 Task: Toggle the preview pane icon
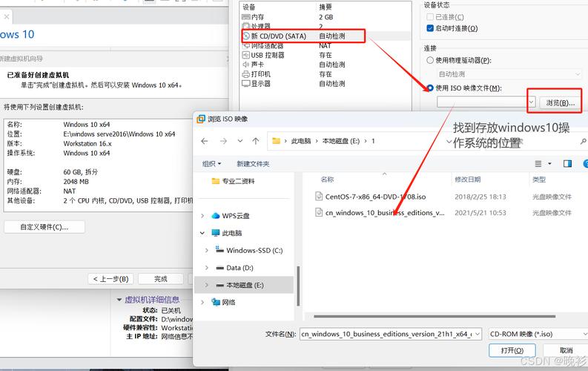click(x=567, y=163)
